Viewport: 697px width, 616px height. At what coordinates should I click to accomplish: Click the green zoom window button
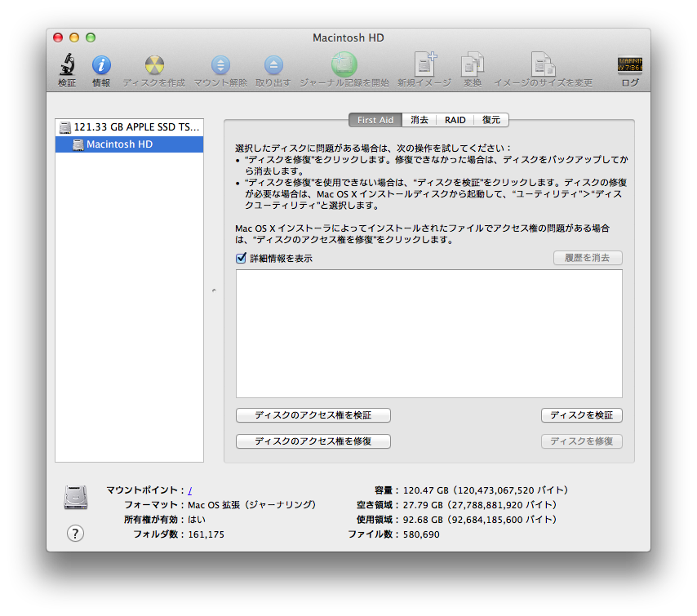point(91,38)
